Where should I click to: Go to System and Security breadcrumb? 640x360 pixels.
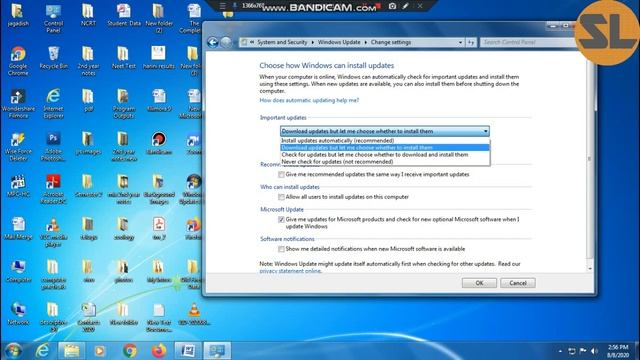pyautogui.click(x=282, y=42)
